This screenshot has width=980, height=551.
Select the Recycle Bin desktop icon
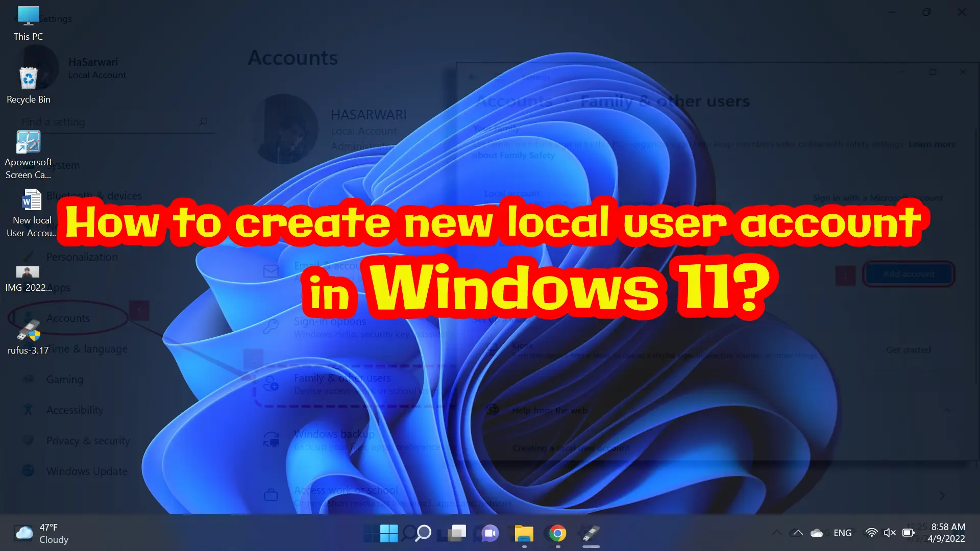click(x=28, y=86)
